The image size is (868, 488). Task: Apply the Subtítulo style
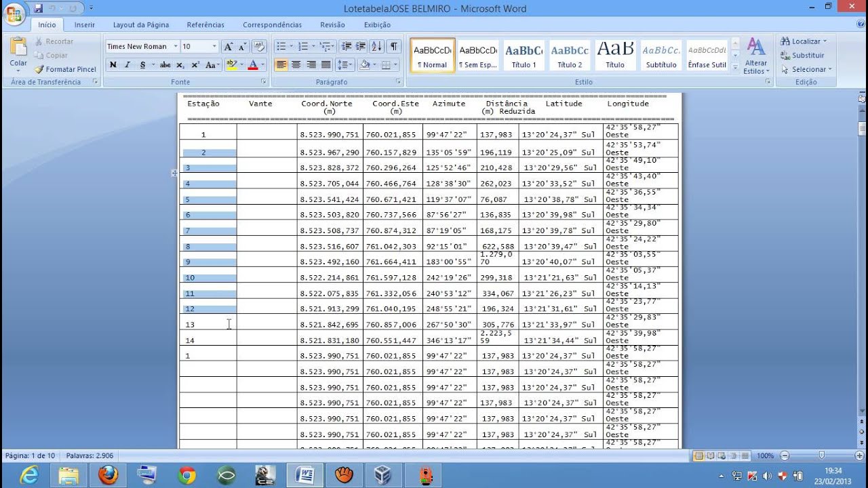coord(661,55)
